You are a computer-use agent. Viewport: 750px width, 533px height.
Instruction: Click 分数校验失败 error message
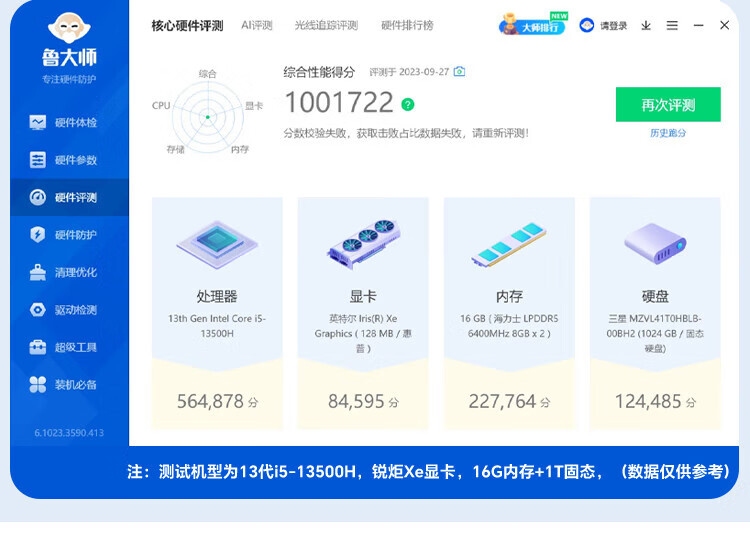tap(406, 133)
